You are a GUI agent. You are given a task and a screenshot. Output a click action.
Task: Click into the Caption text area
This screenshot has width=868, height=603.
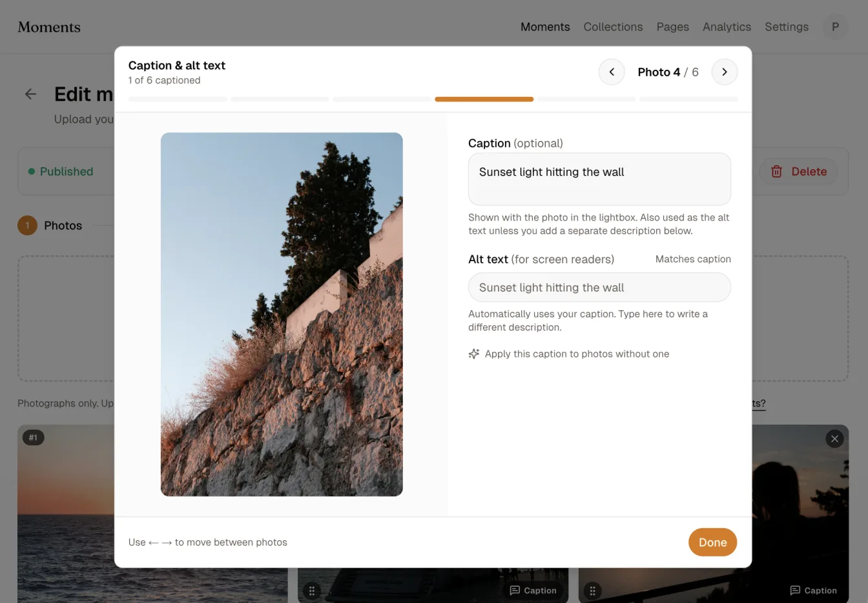[x=599, y=179]
